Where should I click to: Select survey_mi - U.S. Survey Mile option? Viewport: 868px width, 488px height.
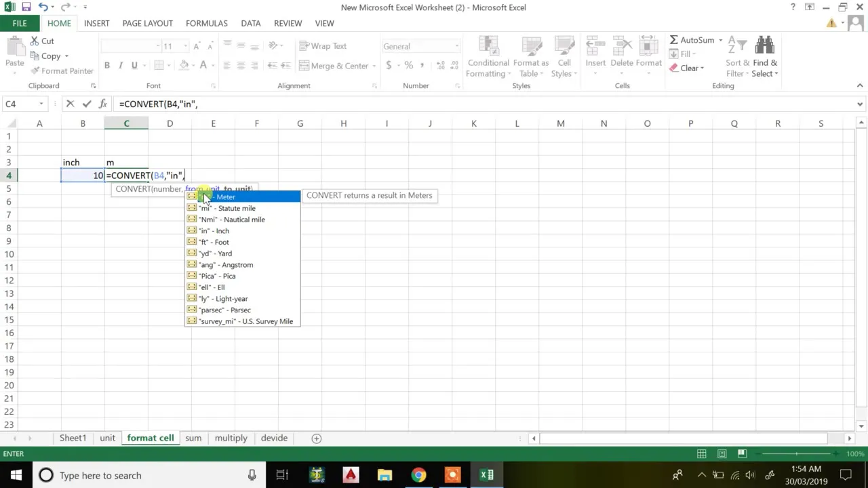tap(242, 321)
